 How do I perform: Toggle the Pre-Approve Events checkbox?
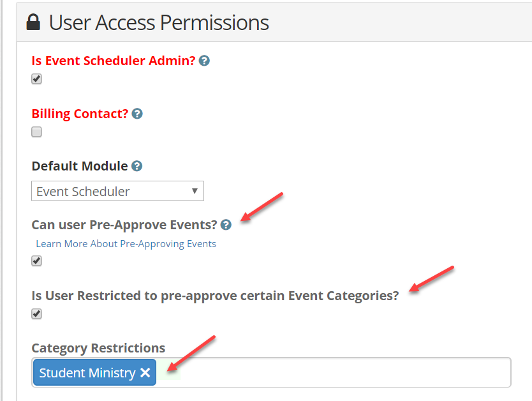36,261
